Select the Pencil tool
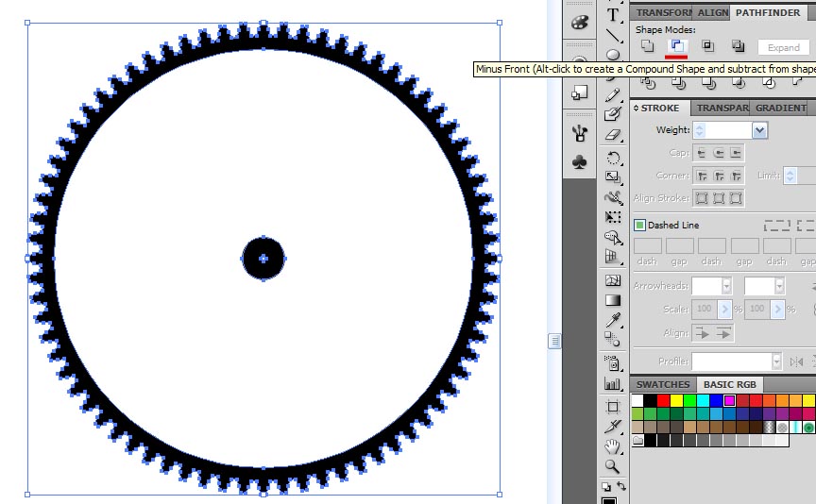Viewport: 816px width, 504px height. pos(613,94)
